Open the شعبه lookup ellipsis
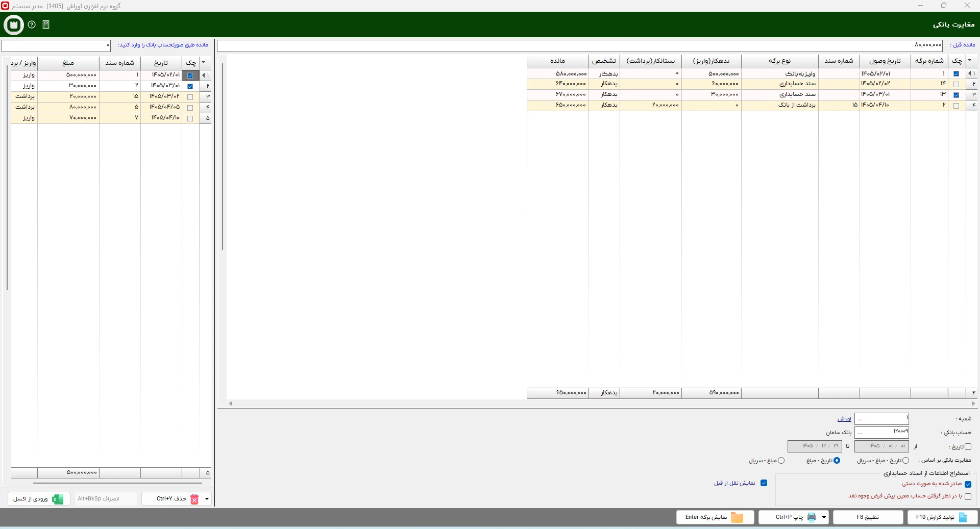980x529 pixels. click(x=860, y=419)
